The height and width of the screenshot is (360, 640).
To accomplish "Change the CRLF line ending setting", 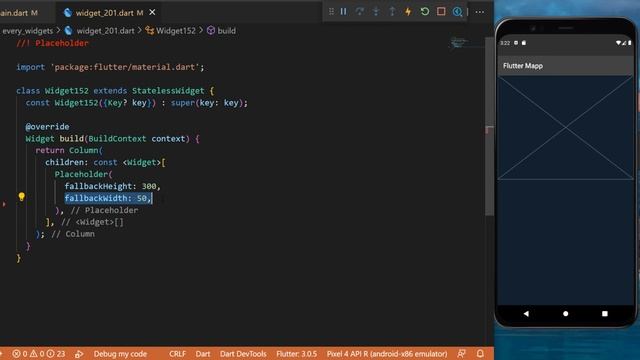I will (177, 354).
